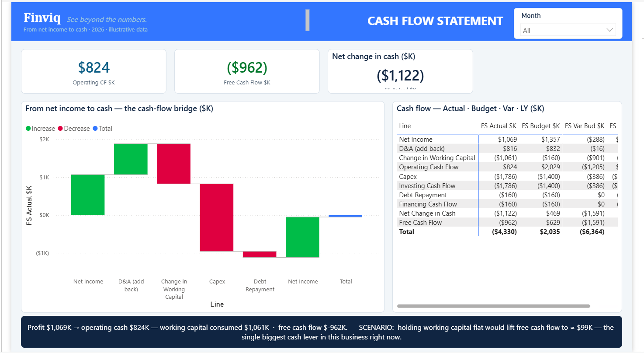Screen dimensions: 644x353
Task: Click the Capex x-axis category label
Action: click(217, 281)
